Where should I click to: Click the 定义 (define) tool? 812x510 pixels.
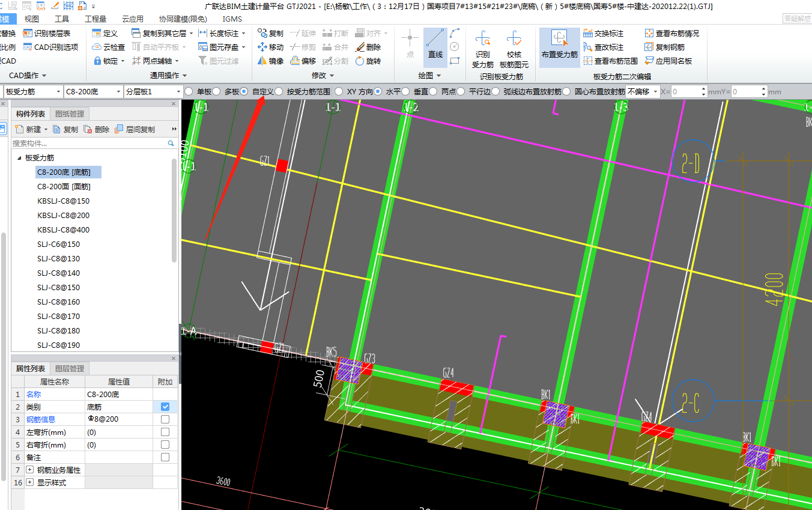click(x=105, y=34)
